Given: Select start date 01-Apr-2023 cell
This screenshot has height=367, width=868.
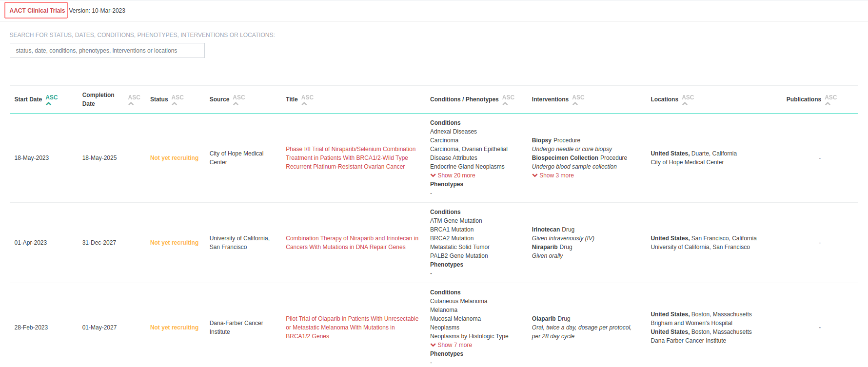Looking at the screenshot, I should 31,243.
